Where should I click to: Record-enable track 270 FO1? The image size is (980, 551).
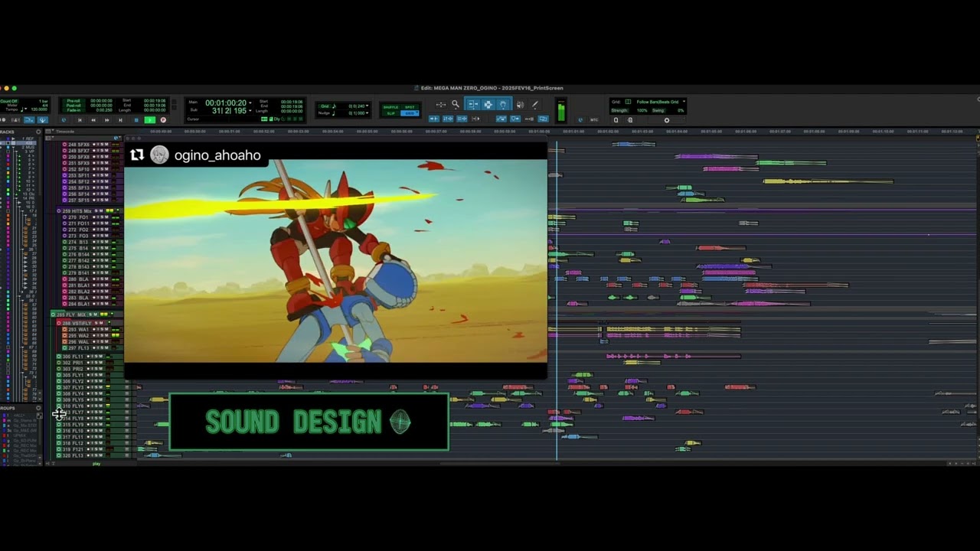[94, 217]
